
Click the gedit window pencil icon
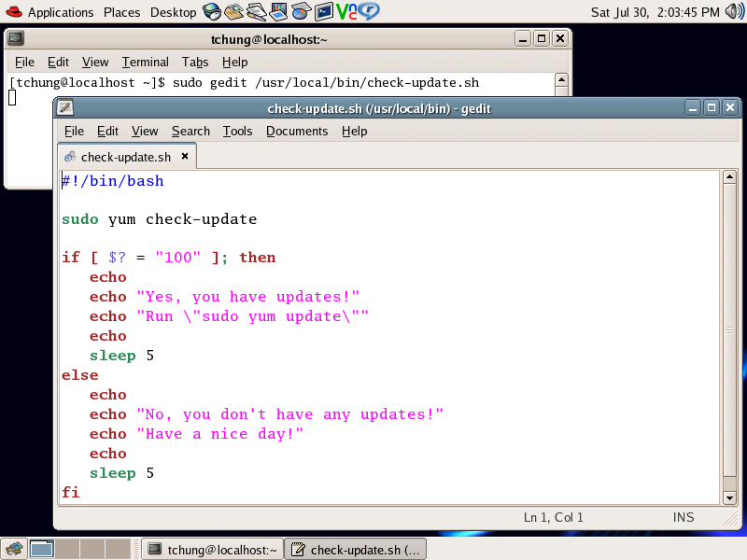[x=65, y=107]
